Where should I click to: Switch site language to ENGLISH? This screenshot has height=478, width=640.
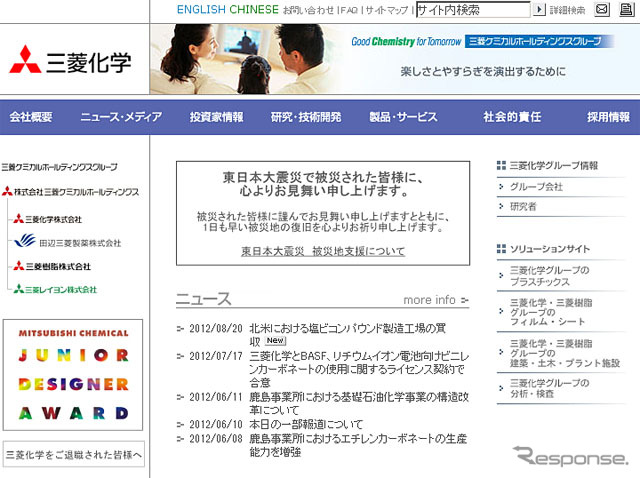pyautogui.click(x=201, y=9)
